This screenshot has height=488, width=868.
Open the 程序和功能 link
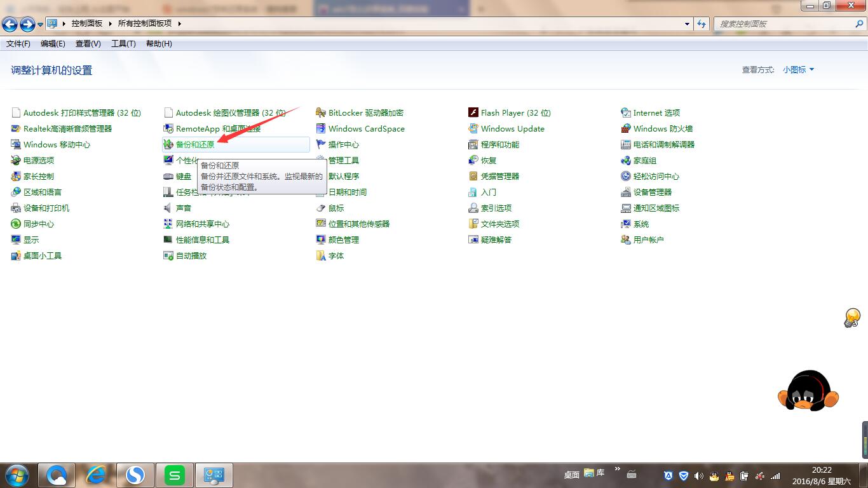tap(500, 144)
